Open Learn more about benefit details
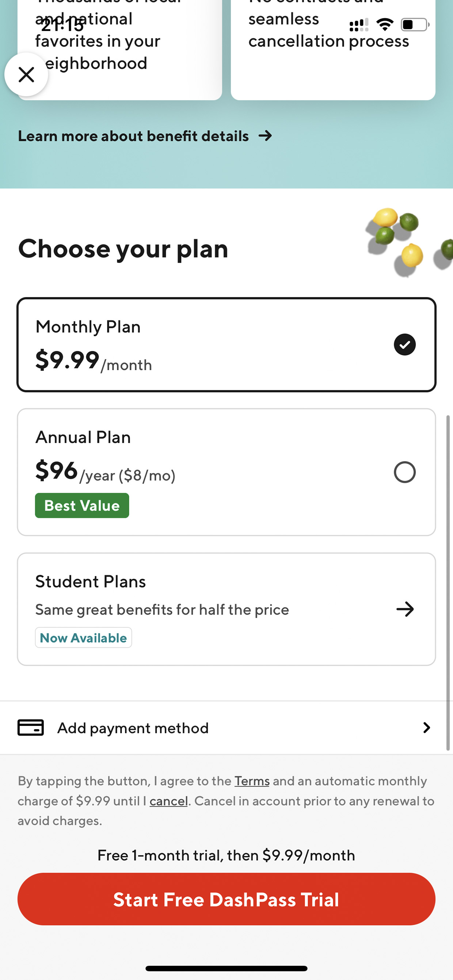This screenshot has height=980, width=453. pos(133,136)
